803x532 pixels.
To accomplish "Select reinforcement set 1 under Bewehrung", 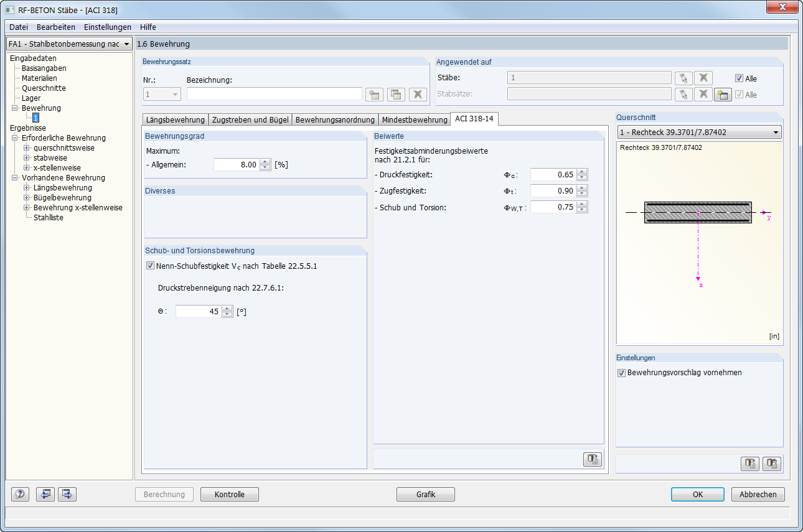I will click(36, 118).
